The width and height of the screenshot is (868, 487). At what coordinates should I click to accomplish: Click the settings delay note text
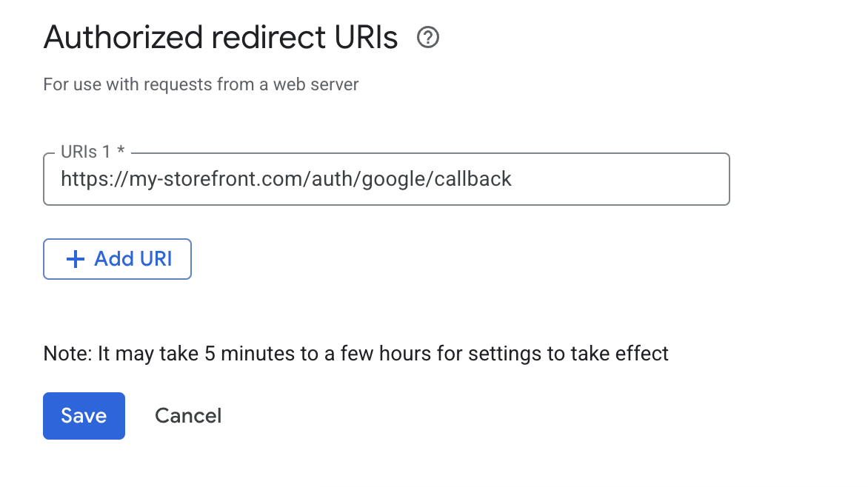click(x=355, y=353)
